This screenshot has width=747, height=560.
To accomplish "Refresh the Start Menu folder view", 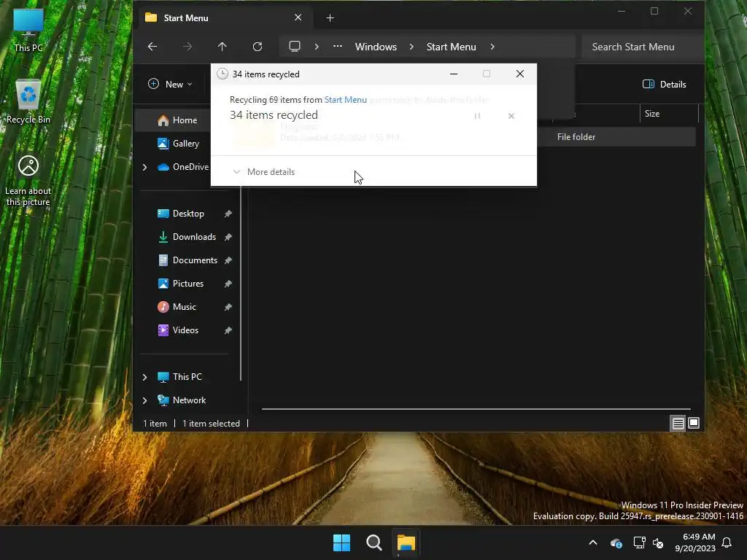I will click(258, 47).
